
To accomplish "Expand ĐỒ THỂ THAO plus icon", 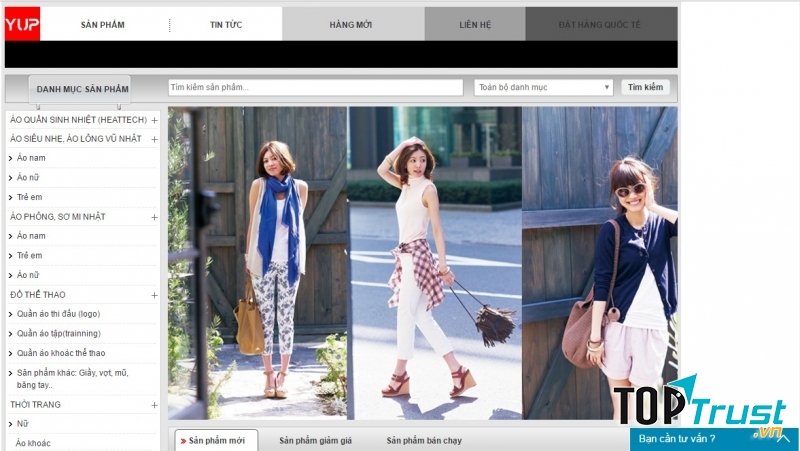I will (154, 295).
